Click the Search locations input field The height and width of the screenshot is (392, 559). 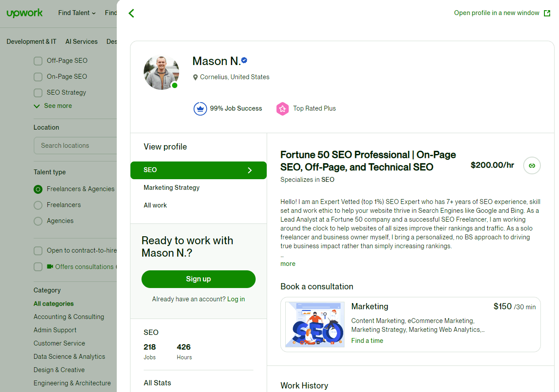(75, 146)
